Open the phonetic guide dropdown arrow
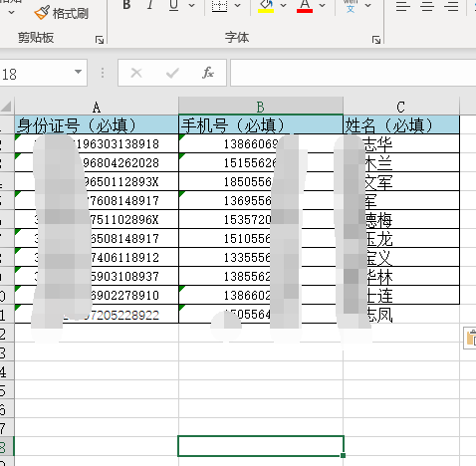 367,5
